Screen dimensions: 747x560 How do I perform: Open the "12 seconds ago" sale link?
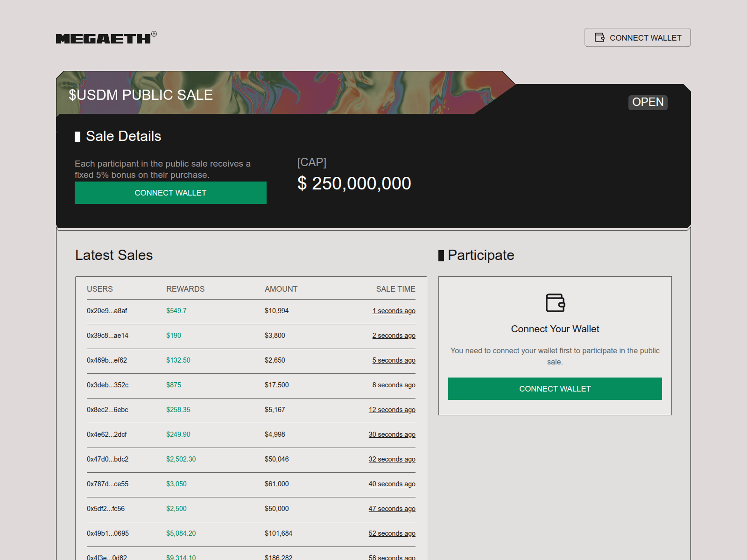point(392,410)
